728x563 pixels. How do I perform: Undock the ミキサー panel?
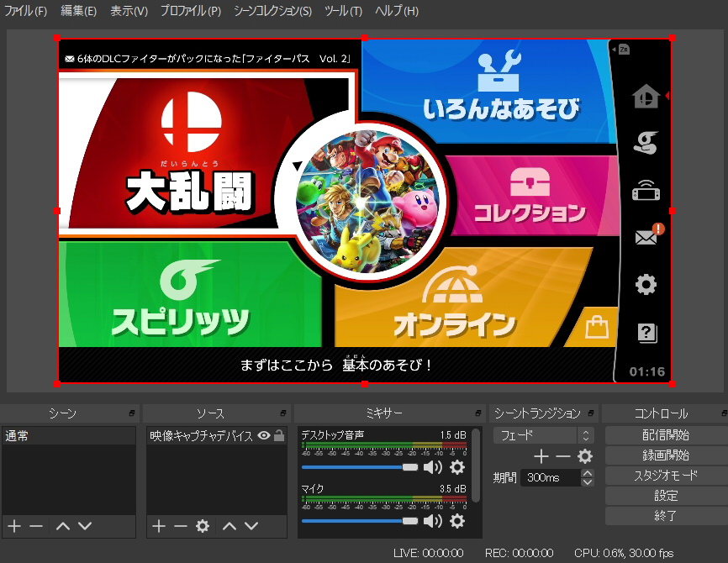[478, 413]
